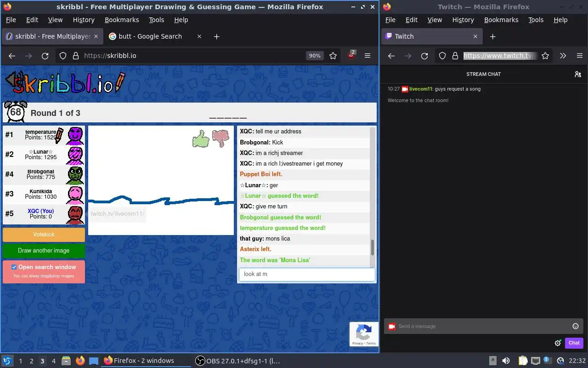Click 'The word was Mona Lisa' message

[275, 260]
